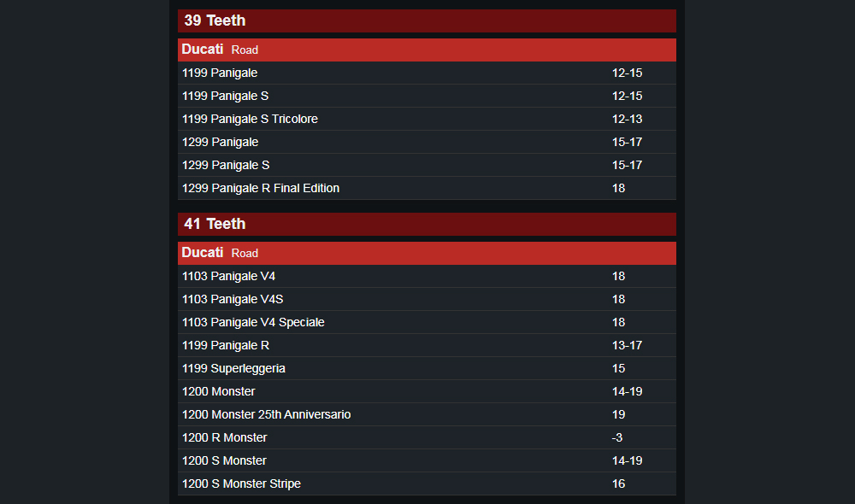
Task: Click the 1199 Superleggeria entry
Action: 427,368
